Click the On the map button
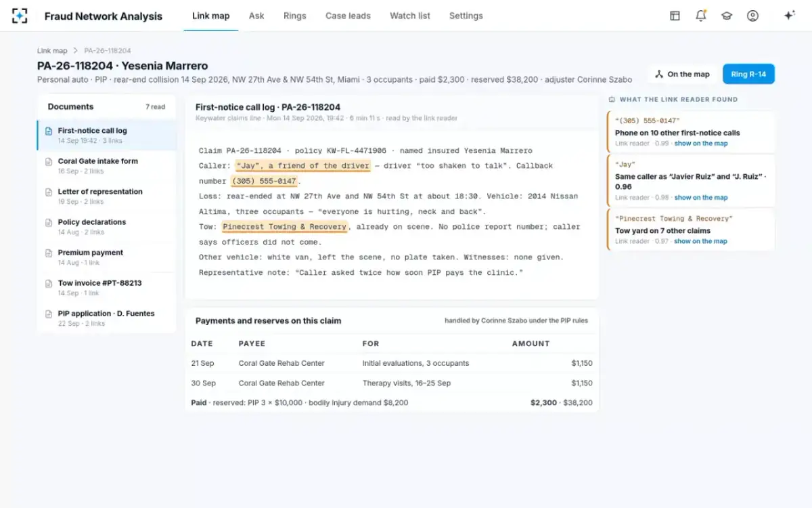Viewport: 812px width, 508px height. point(682,75)
